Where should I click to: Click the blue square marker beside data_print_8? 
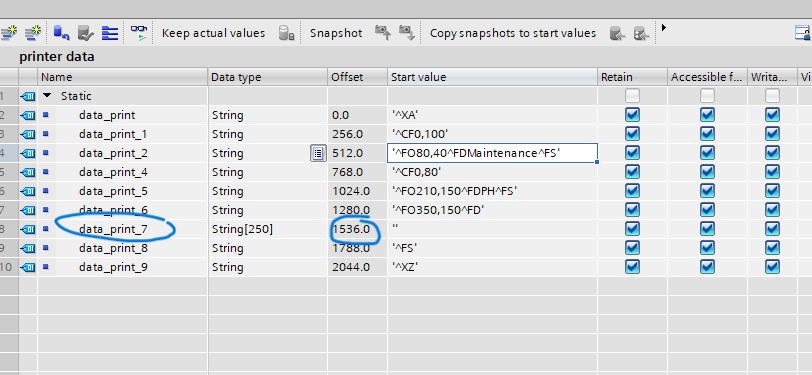click(x=46, y=248)
